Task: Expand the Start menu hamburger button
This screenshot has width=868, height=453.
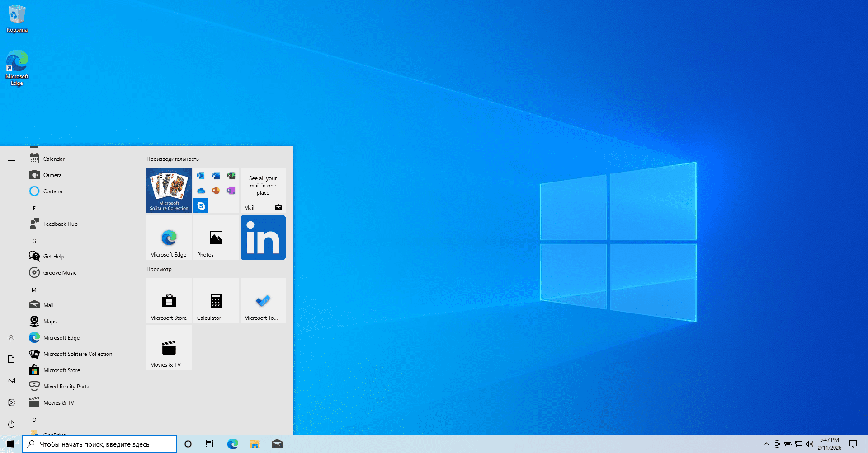Action: click(11, 159)
